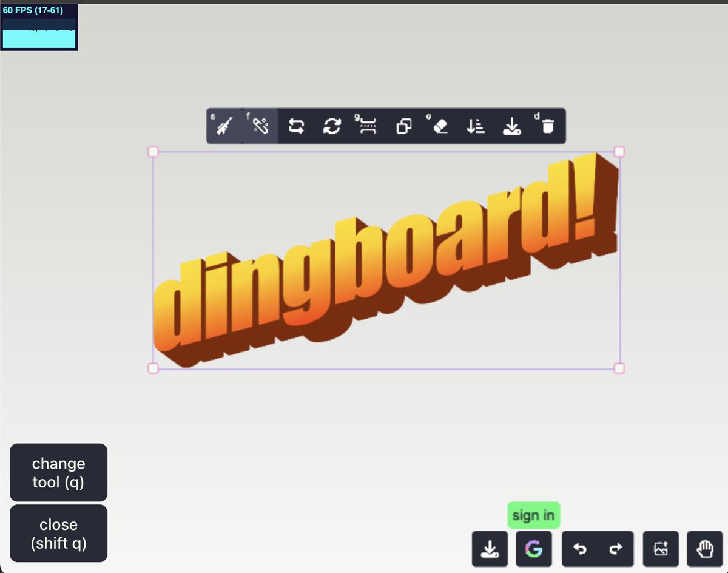This screenshot has height=573, width=728.
Task: Delete selection with the trash icon
Action: click(548, 126)
